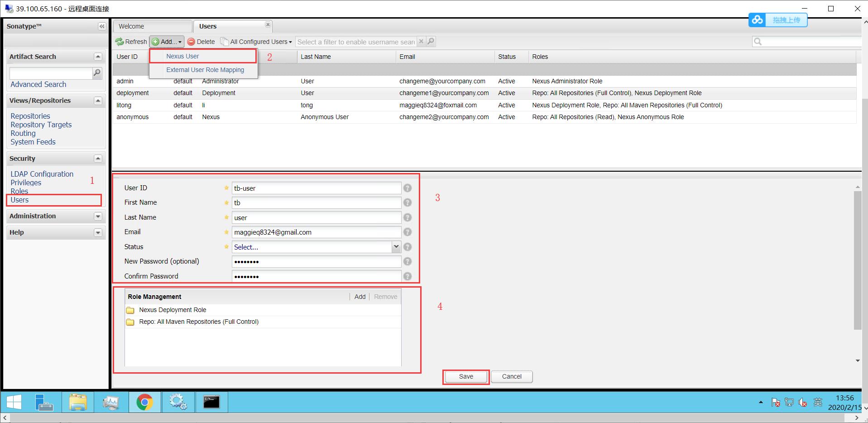Select the admin user row

[484, 81]
